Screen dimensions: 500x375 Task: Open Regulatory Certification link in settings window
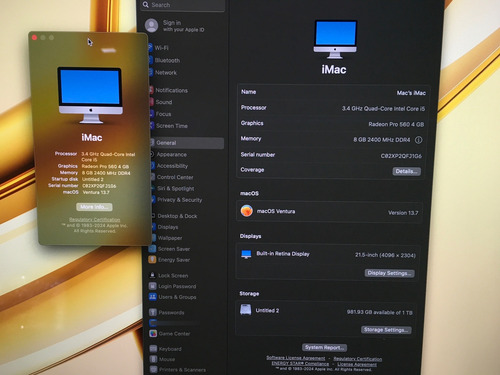(x=358, y=359)
